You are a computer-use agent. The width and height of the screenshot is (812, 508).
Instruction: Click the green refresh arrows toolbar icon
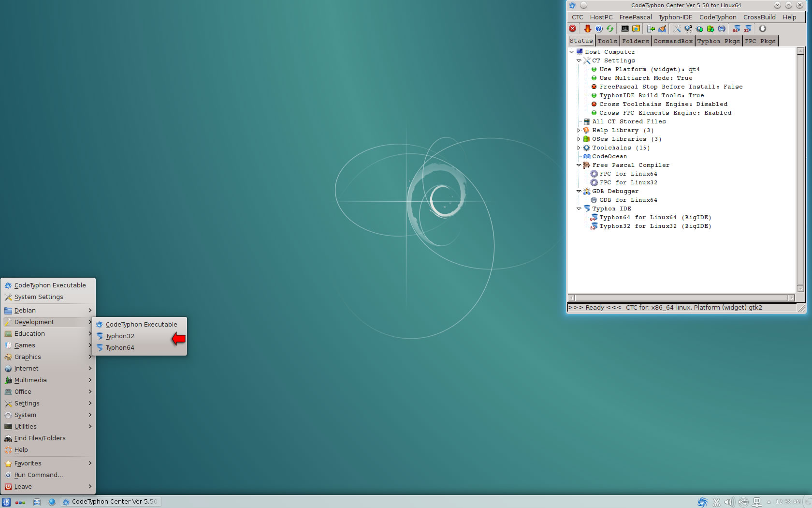coord(610,29)
